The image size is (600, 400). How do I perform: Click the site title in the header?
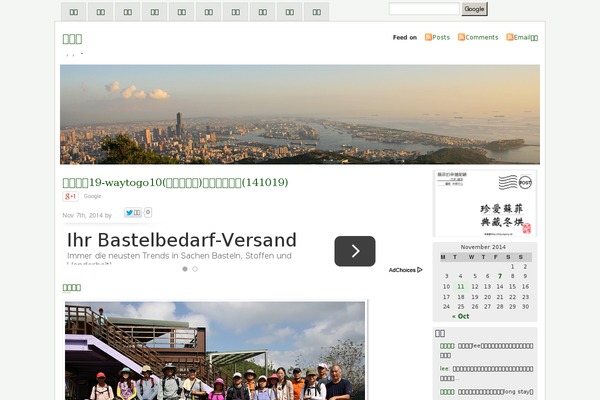pyautogui.click(x=72, y=39)
